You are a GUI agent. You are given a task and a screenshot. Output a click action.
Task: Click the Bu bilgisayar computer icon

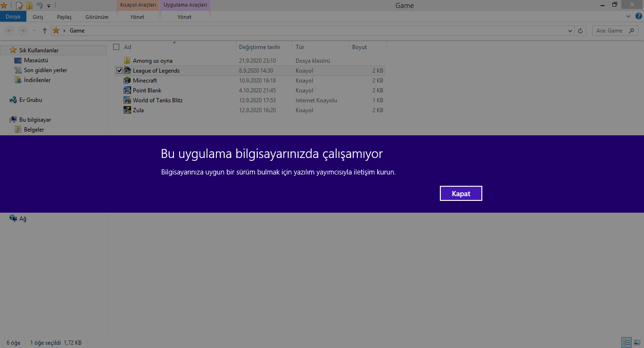coord(13,120)
